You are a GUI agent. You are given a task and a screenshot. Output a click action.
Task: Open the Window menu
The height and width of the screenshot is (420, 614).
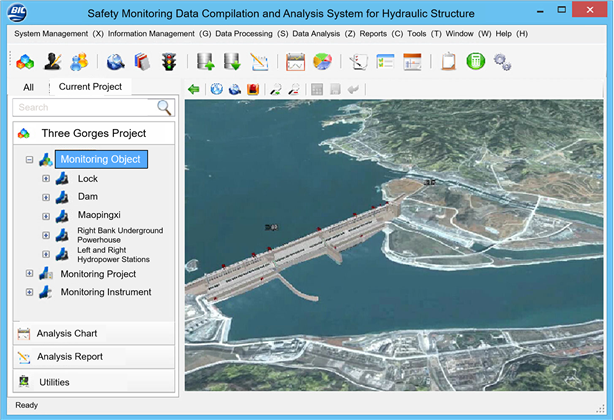pos(468,34)
